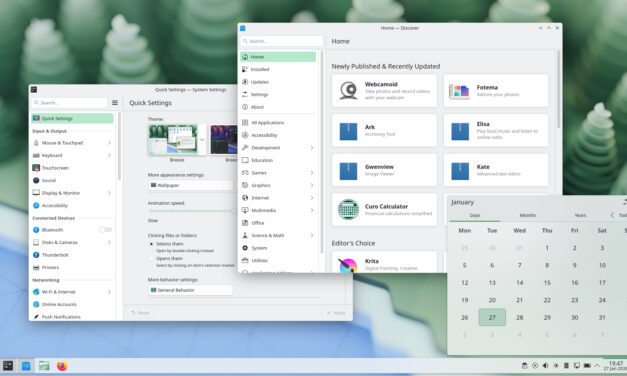The width and height of the screenshot is (627, 376).
Task: Click the General Behavior button
Action: [x=190, y=290]
